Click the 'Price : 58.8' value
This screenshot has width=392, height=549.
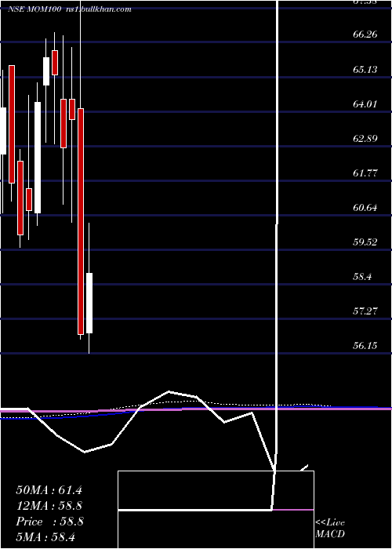tap(49, 522)
